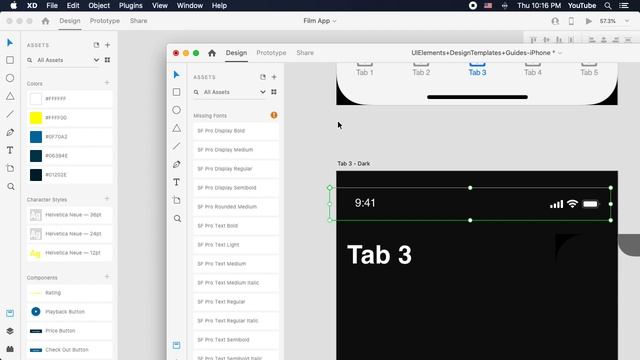Select the Ellipse tool in Film App window

click(x=10, y=78)
